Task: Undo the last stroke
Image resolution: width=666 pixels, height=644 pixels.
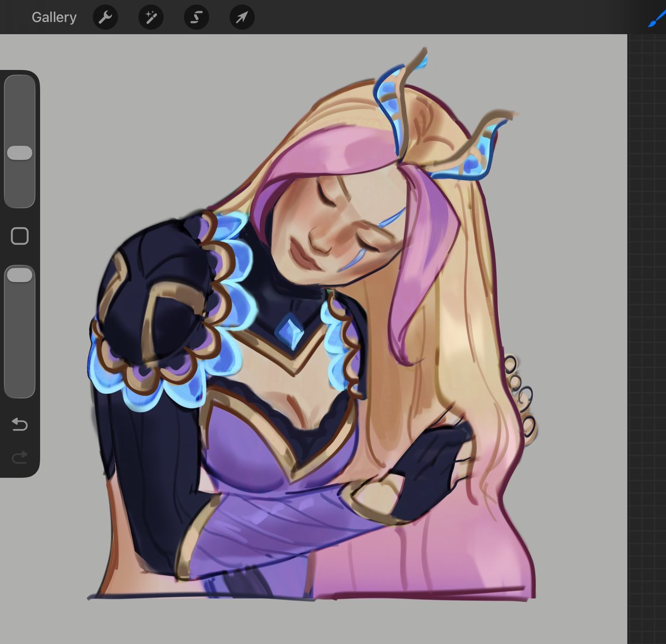Action: 19,425
